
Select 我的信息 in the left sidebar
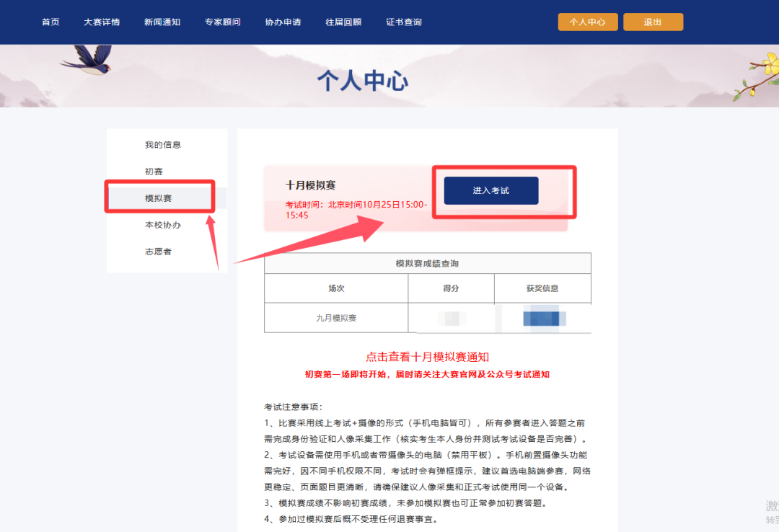click(x=163, y=145)
